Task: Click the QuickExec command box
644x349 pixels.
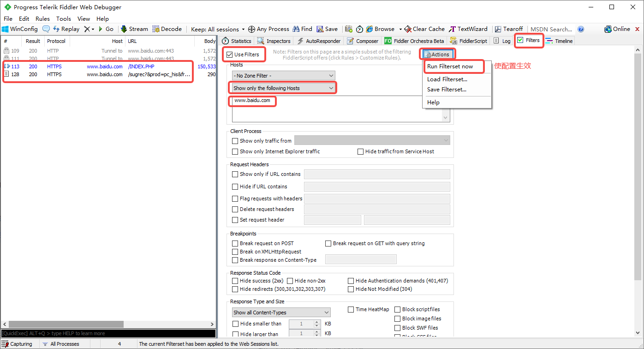Action: click(108, 333)
